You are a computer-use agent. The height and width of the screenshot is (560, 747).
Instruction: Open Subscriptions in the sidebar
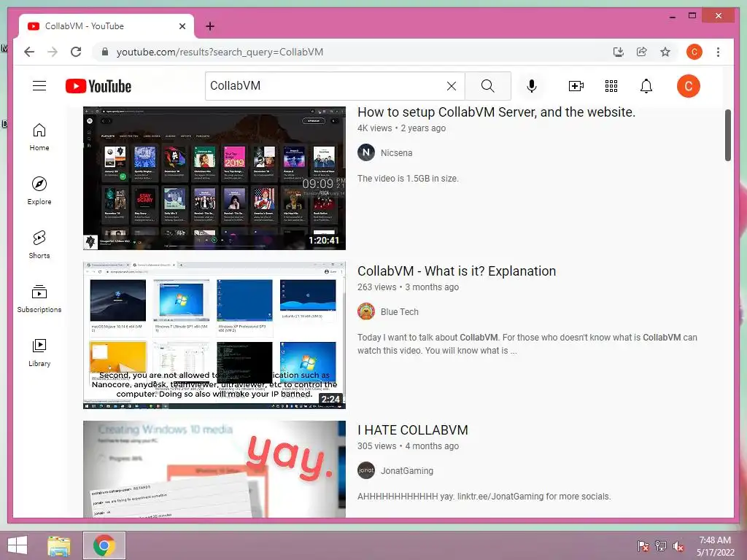[39, 298]
